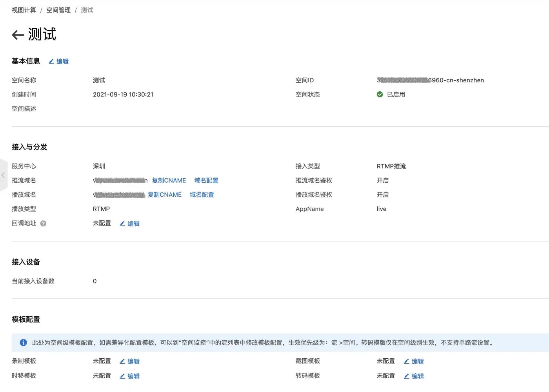Copy CNAME of the 播放域名
This screenshot has height=392, width=549.
165,194
